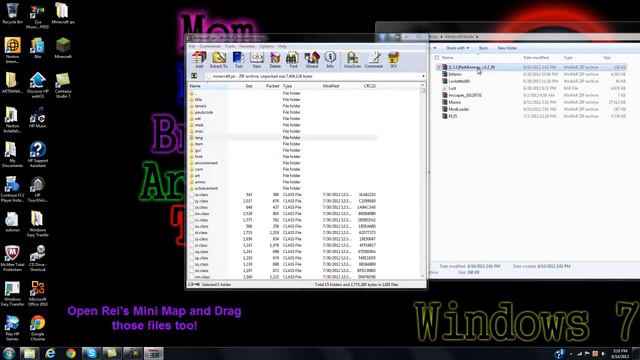Open the HP Support Assistant desktop icon
Viewport: 640px width, 360px height.
click(38, 154)
